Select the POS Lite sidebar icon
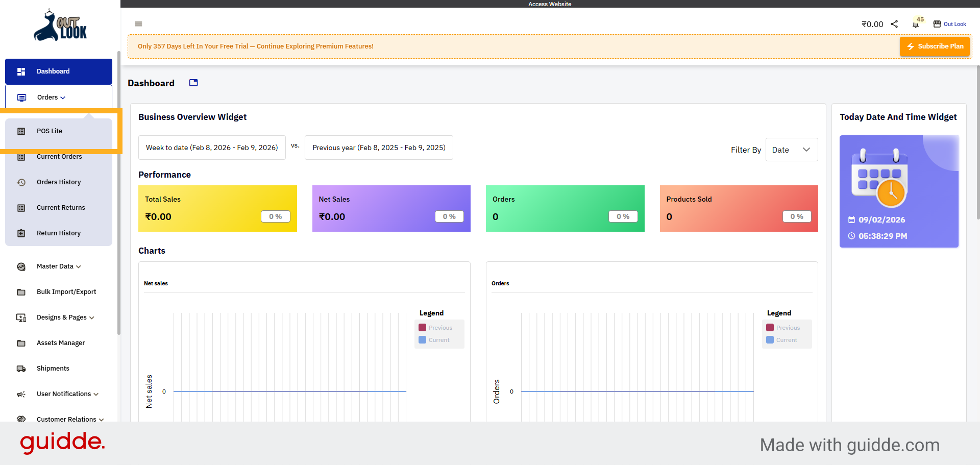This screenshot has height=465, width=980. (21, 131)
